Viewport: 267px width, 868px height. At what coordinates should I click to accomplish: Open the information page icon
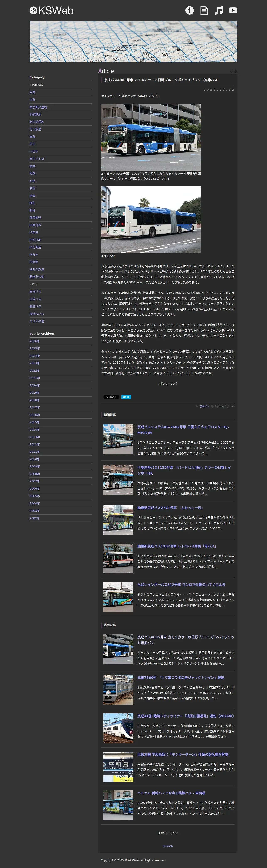tap(189, 10)
